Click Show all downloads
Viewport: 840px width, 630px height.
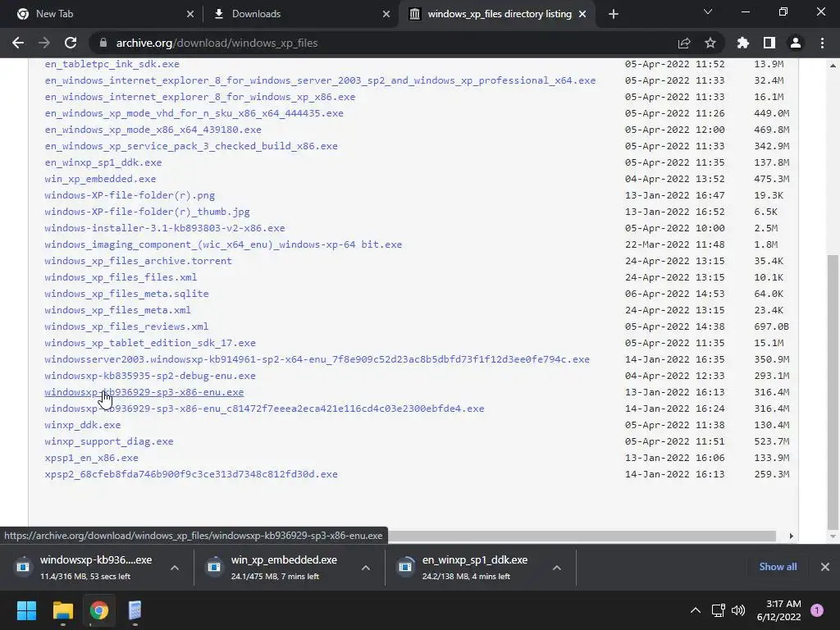point(778,567)
